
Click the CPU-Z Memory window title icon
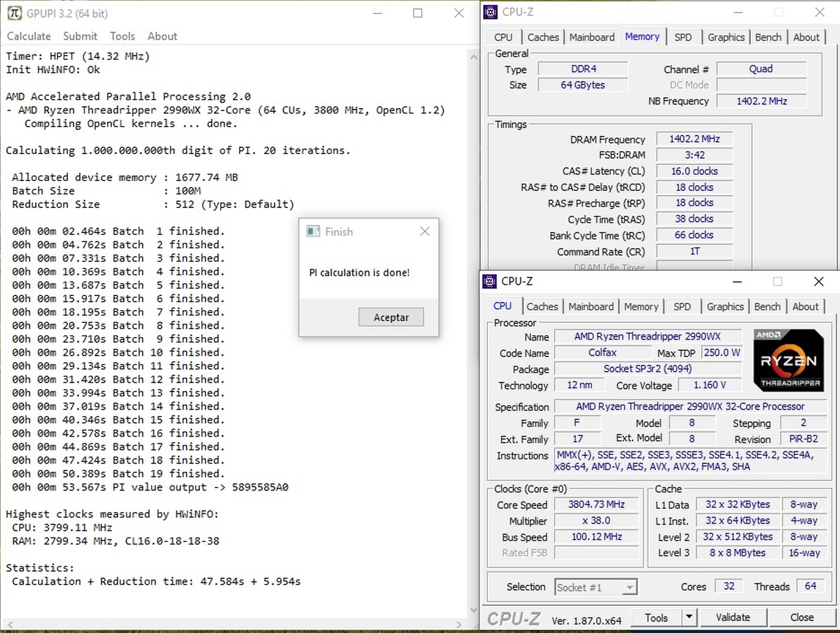pos(490,12)
